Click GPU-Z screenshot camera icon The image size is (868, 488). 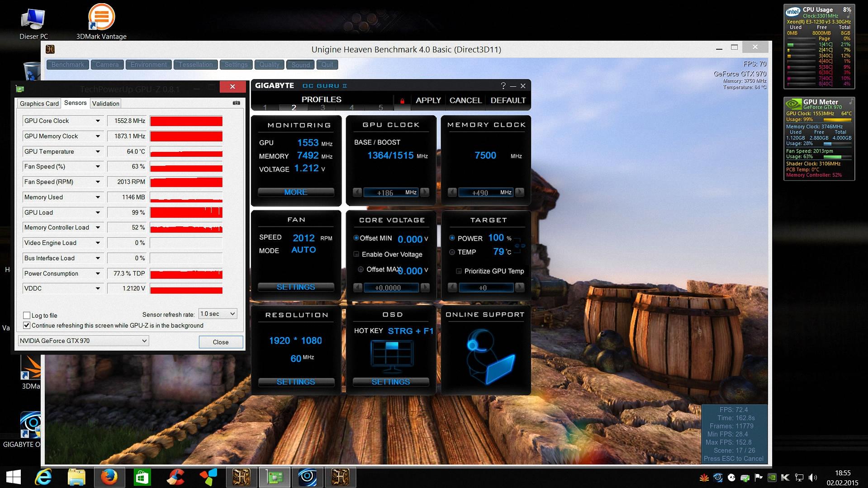[x=236, y=103]
